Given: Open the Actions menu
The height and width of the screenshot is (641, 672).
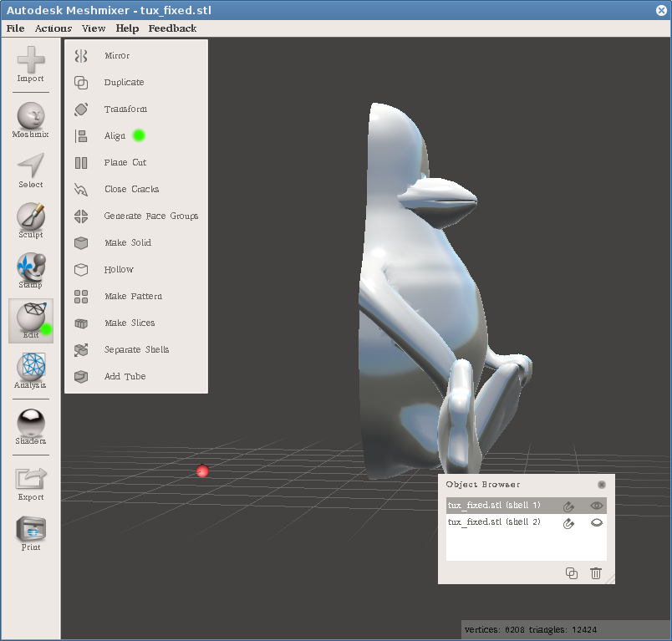Looking at the screenshot, I should point(53,28).
